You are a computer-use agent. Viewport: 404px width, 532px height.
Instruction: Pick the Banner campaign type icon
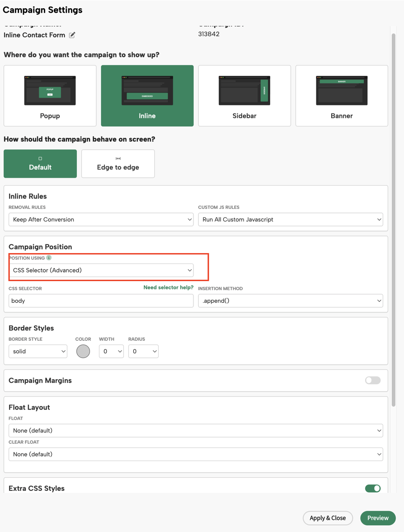coord(342,91)
